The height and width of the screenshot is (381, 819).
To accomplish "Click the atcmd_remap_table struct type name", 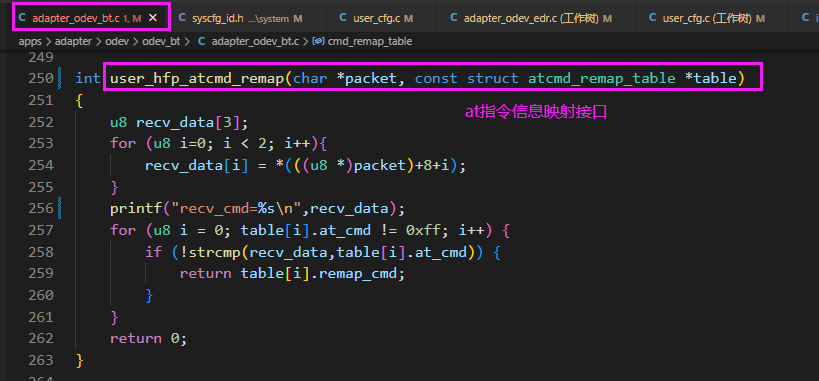I will [602, 78].
